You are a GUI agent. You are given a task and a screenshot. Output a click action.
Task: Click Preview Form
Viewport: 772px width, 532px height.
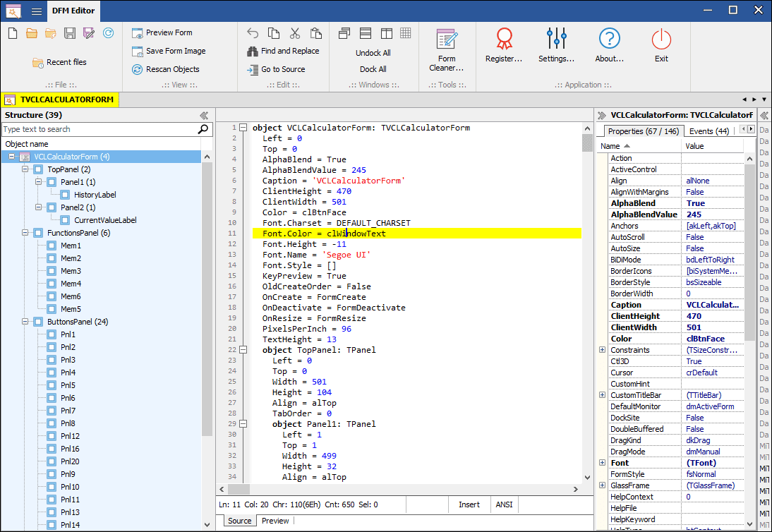click(162, 32)
